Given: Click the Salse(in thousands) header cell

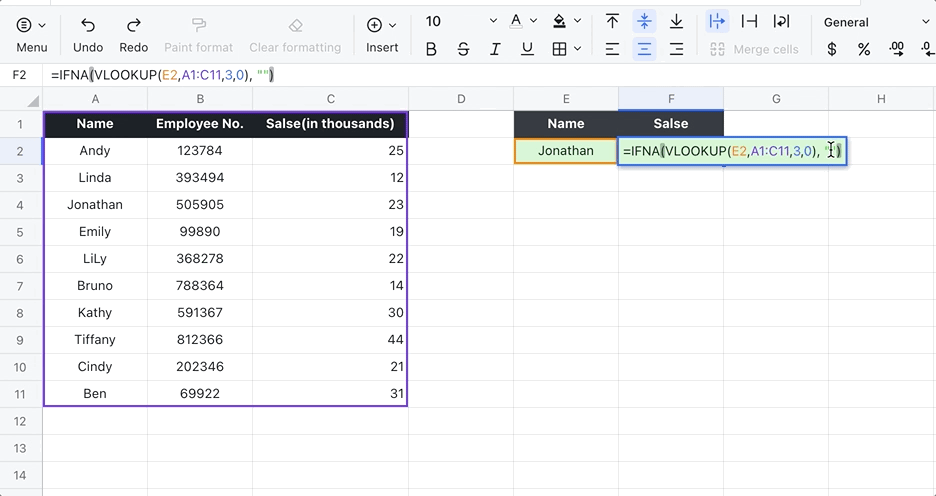Looking at the screenshot, I should point(330,124).
